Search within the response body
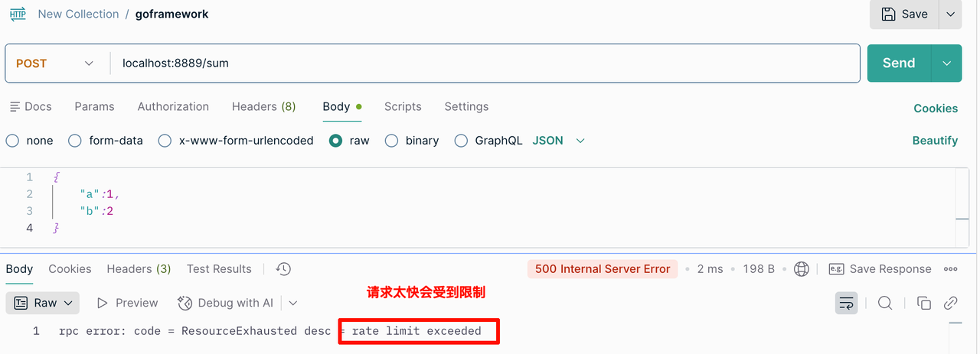The image size is (980, 354). click(885, 303)
